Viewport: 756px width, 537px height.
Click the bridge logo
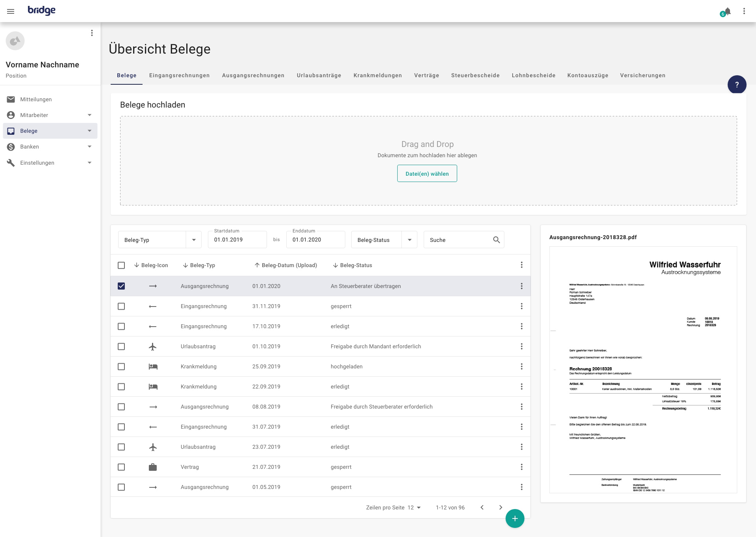pos(41,11)
